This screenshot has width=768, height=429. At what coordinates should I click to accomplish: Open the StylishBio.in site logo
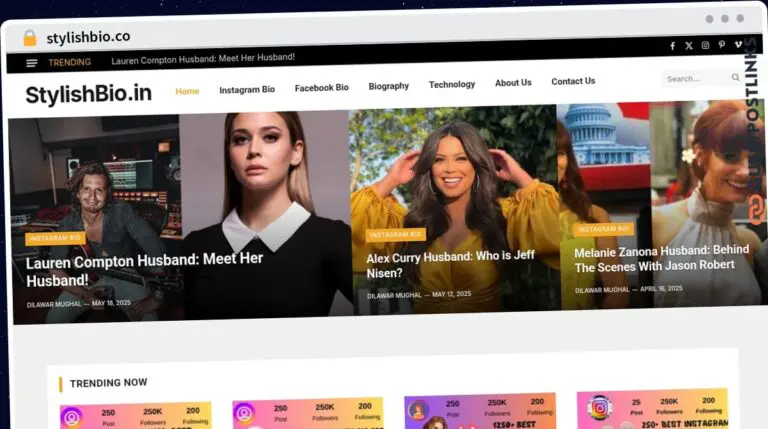coord(89,94)
